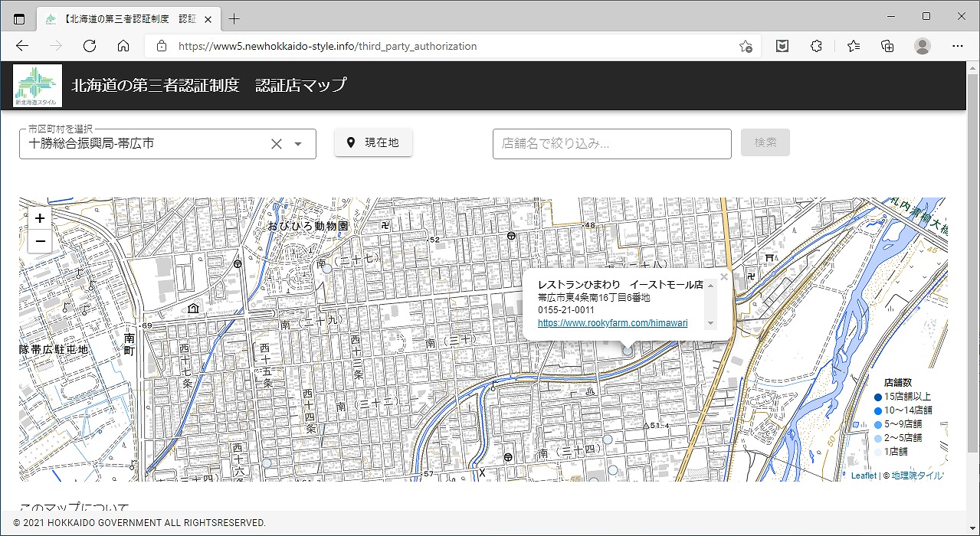Screen dimensions: 980x536
Task: Go back to previous page
Action: pyautogui.click(x=22, y=46)
